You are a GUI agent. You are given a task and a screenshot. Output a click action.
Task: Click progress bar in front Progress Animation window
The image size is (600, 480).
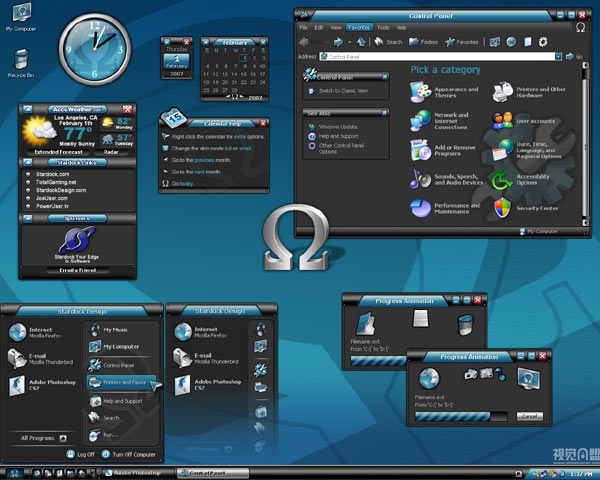click(461, 416)
